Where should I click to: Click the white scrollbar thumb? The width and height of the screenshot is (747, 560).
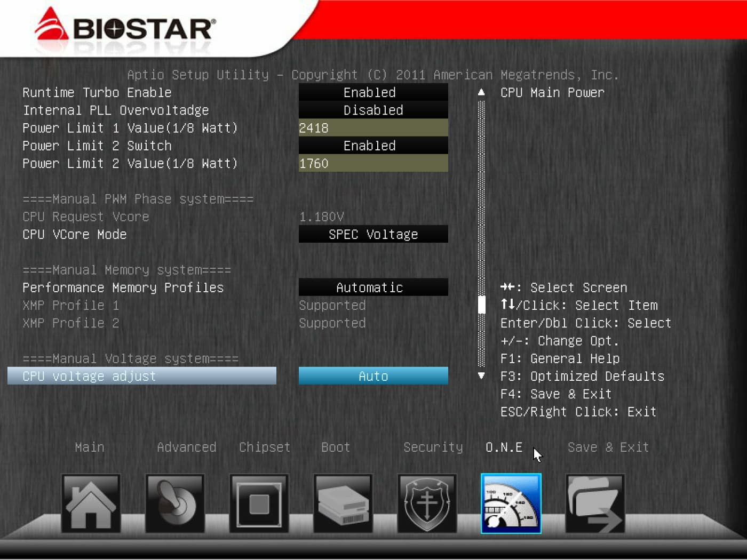(x=481, y=305)
